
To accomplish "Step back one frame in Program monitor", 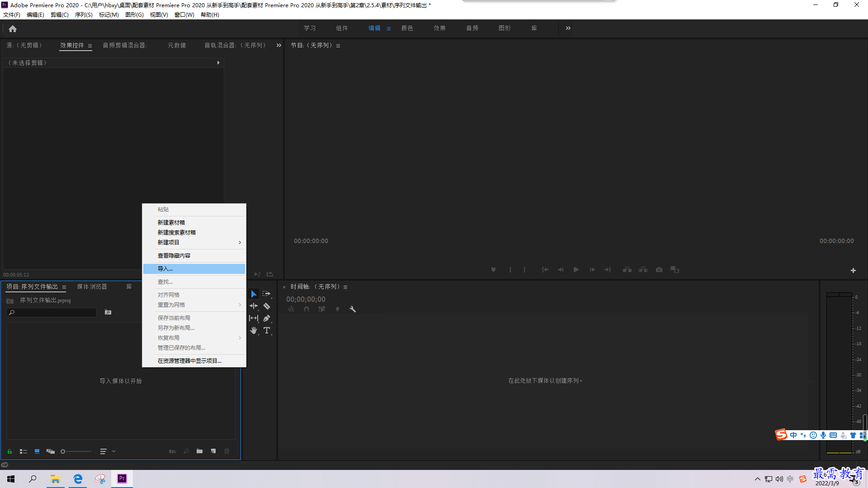I will (561, 270).
